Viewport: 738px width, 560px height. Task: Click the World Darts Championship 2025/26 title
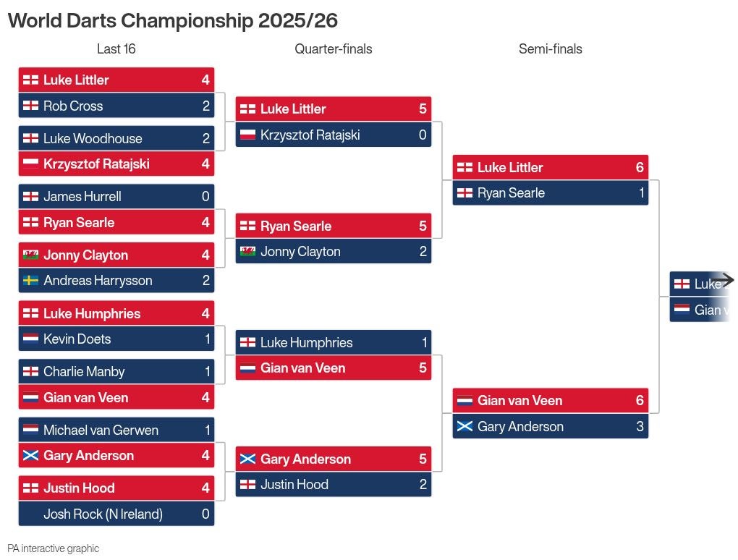[x=172, y=20]
